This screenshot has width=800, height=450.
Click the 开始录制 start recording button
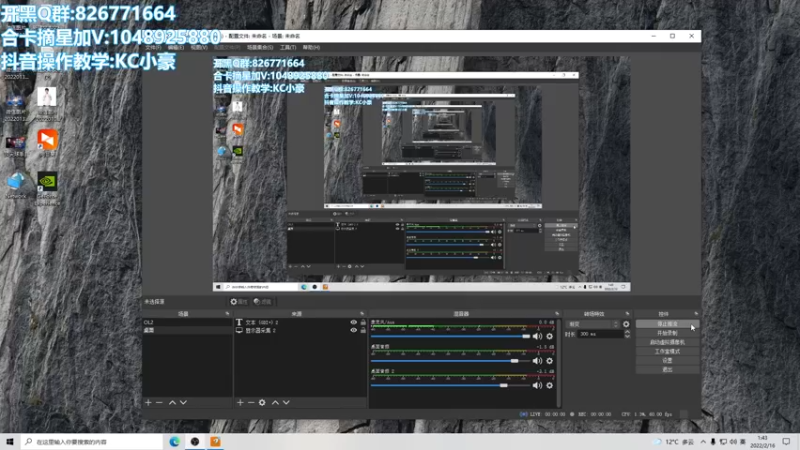click(667, 333)
